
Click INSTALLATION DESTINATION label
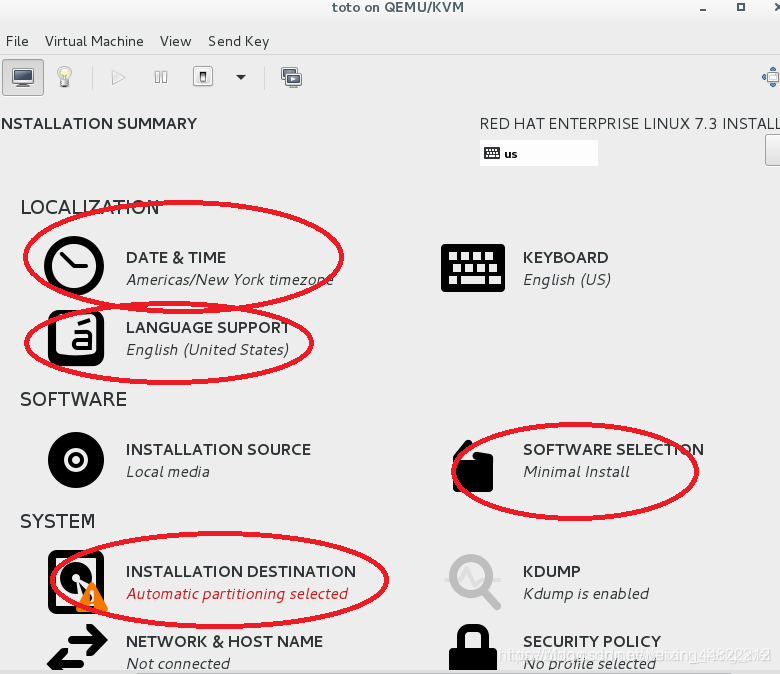coord(241,572)
